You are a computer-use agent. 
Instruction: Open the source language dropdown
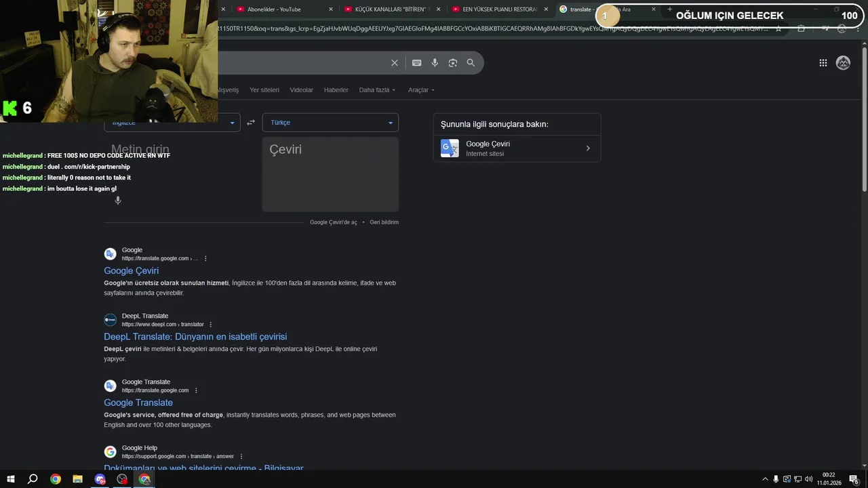click(172, 123)
